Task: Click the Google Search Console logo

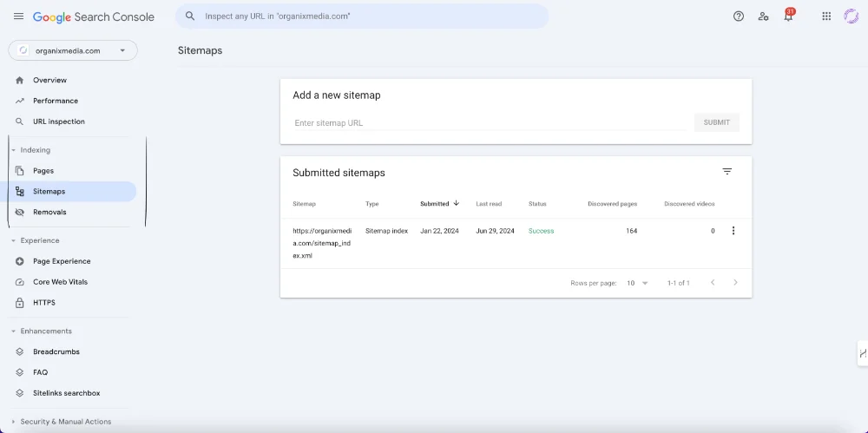Action: (x=94, y=16)
